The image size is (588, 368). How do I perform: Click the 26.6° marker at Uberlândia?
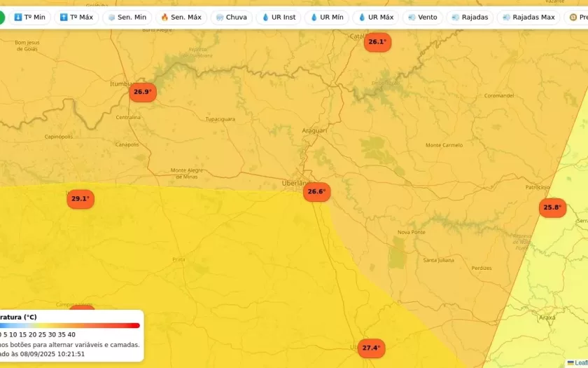pos(316,192)
